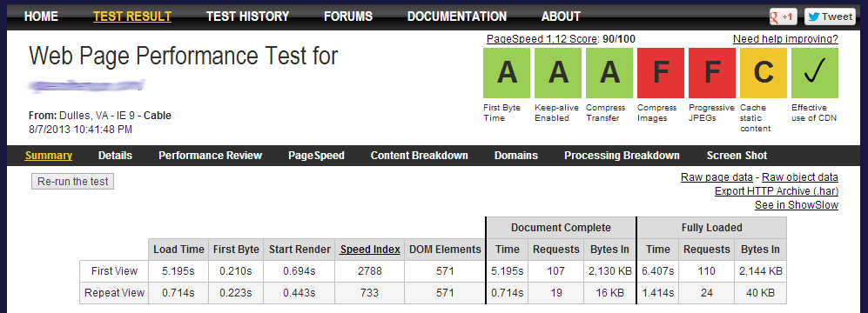Open the Keep-alive Enabled grade A box
Image resolution: width=868 pixels, height=313 pixels.
[558, 72]
